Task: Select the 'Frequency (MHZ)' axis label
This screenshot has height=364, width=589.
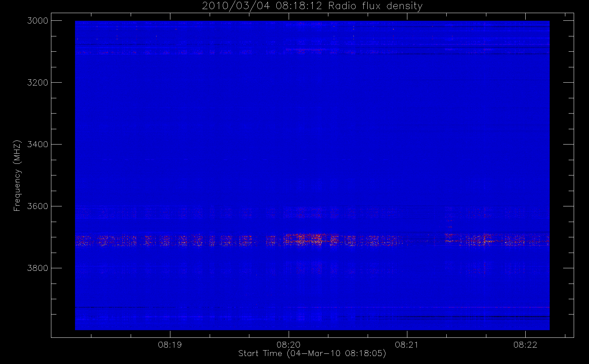Action: 17,175
